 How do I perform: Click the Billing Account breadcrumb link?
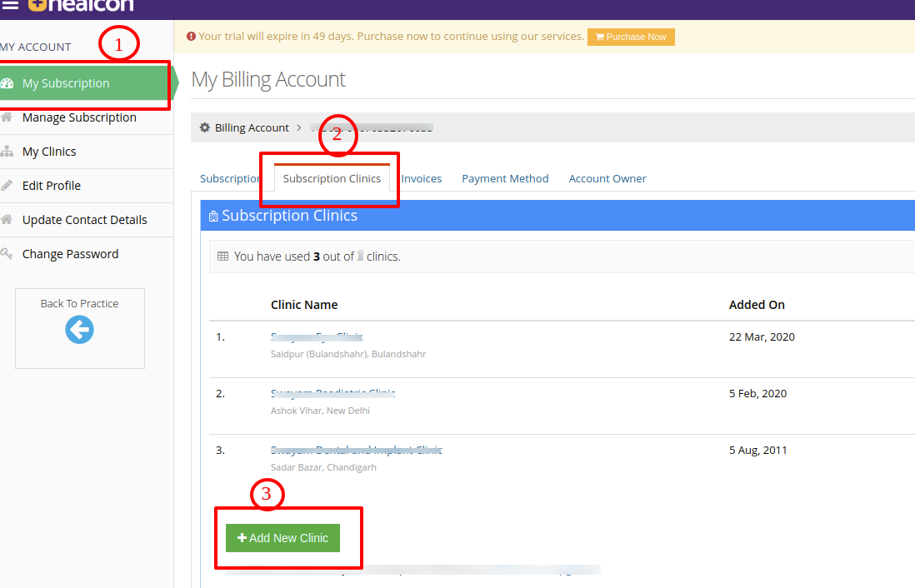point(252,127)
